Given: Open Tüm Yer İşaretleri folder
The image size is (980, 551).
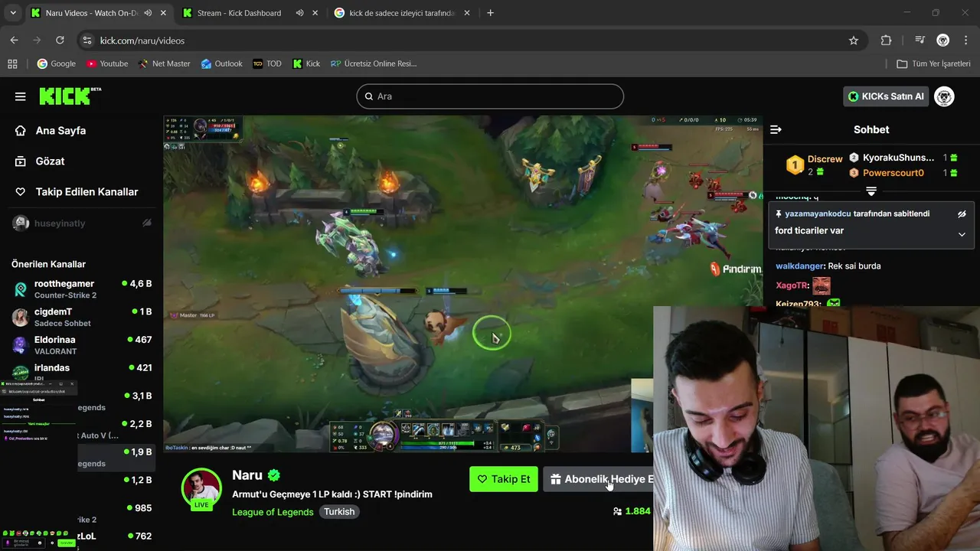Looking at the screenshot, I should 933,64.
